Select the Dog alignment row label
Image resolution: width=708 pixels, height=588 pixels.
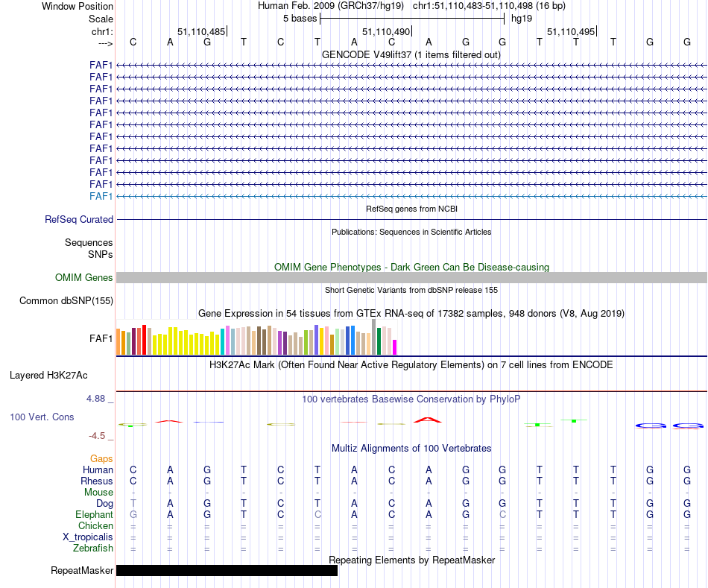(x=104, y=504)
